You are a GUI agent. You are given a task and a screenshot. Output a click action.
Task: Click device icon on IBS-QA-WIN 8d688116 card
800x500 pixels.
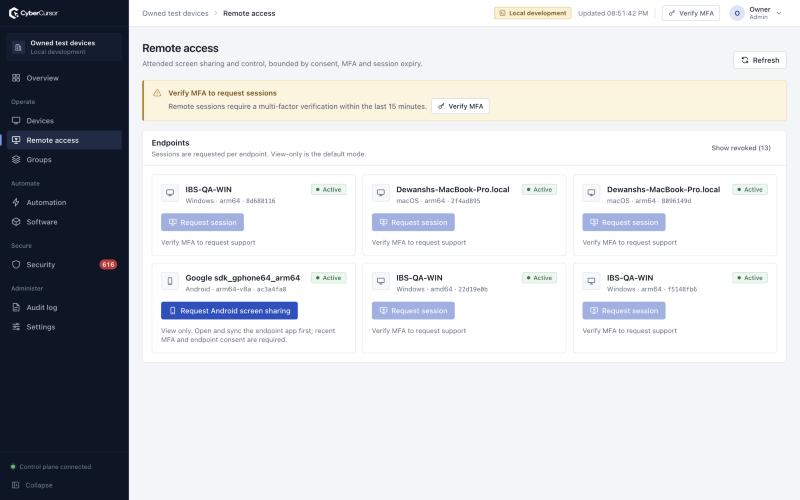click(x=170, y=193)
